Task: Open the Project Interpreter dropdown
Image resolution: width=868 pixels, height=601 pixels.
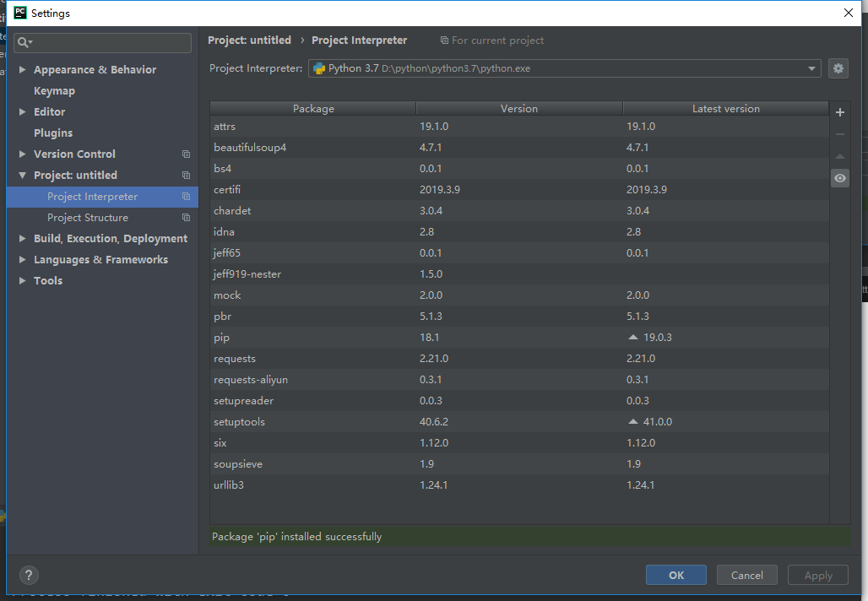Action: coord(811,68)
